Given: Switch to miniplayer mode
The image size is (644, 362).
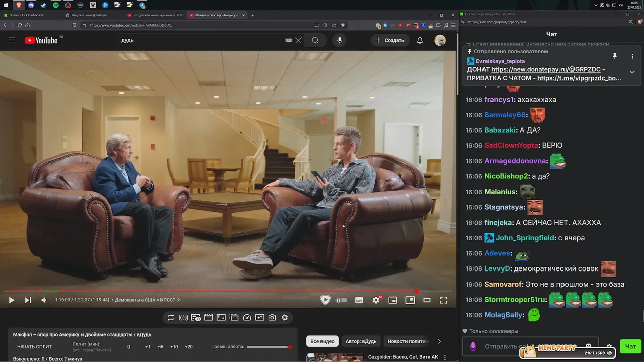Looking at the screenshot, I should point(393,300).
